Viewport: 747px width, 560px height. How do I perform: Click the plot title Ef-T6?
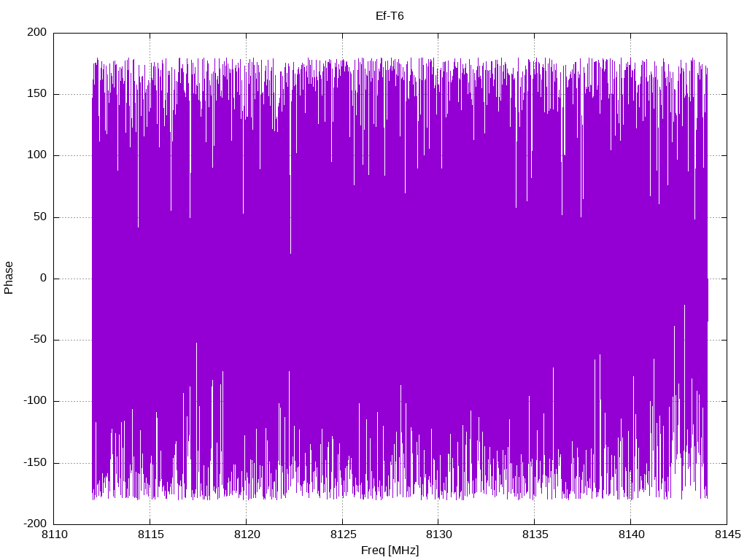click(390, 16)
